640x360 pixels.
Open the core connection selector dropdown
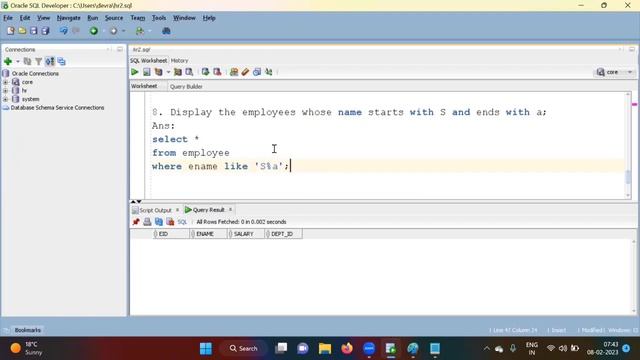pyautogui.click(x=615, y=72)
